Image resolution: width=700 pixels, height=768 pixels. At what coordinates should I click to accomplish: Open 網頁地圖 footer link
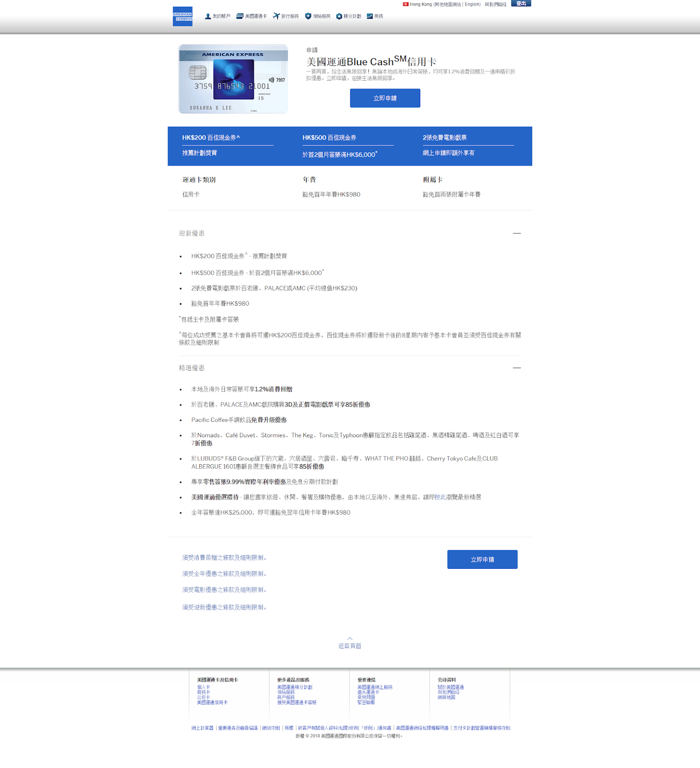click(x=446, y=697)
